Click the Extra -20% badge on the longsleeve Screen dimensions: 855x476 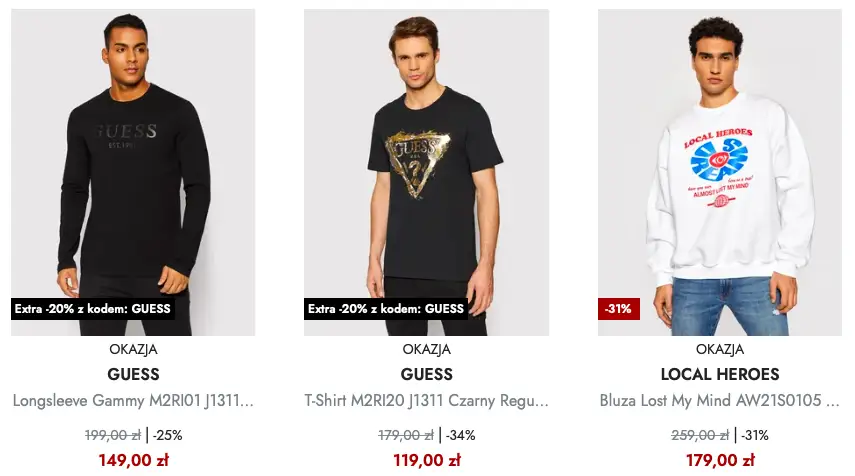tap(93, 309)
